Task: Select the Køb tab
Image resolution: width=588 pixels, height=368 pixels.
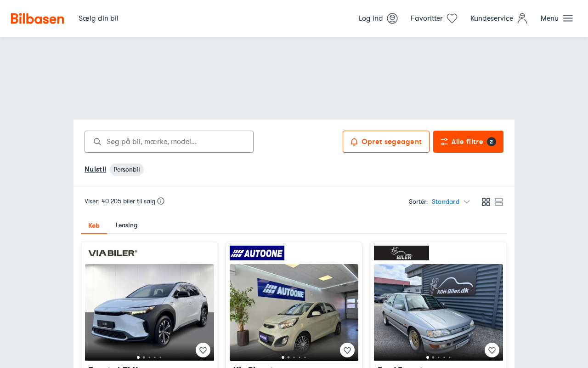Action: pyautogui.click(x=94, y=225)
